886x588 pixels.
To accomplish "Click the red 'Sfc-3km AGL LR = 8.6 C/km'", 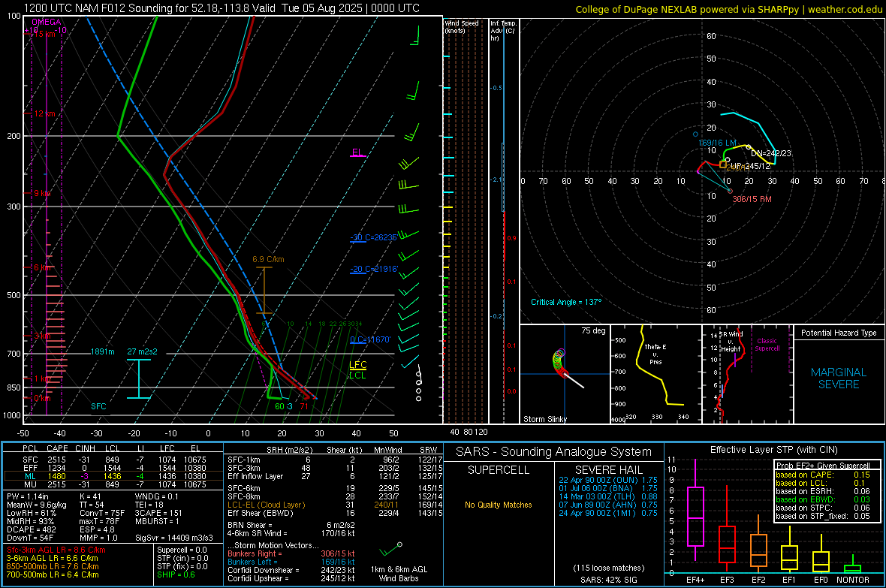I will (x=56, y=550).
